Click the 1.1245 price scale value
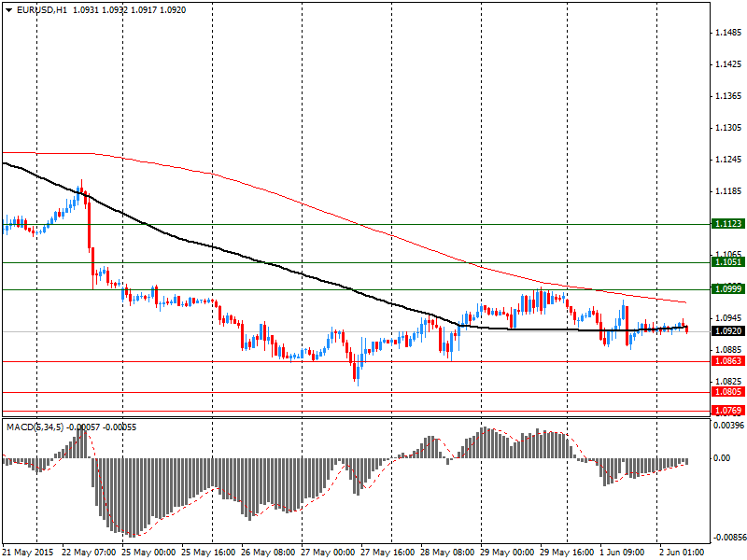This screenshot has width=747, height=560. click(x=728, y=160)
